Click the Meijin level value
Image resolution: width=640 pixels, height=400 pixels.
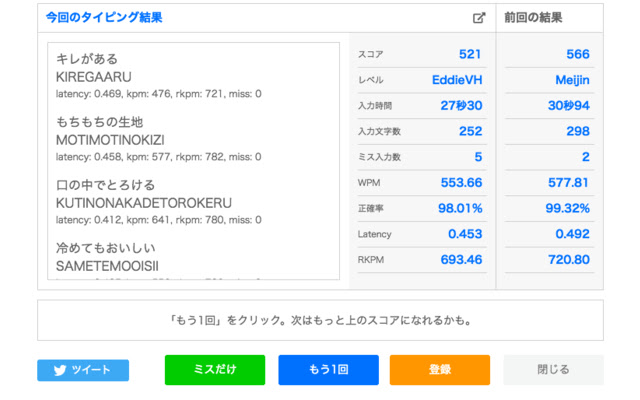point(572,80)
